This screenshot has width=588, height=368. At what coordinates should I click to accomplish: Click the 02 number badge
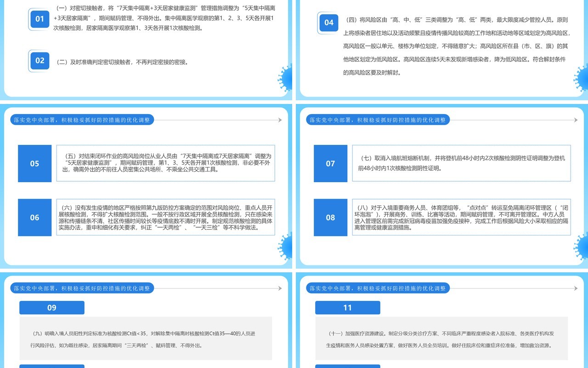40,60
